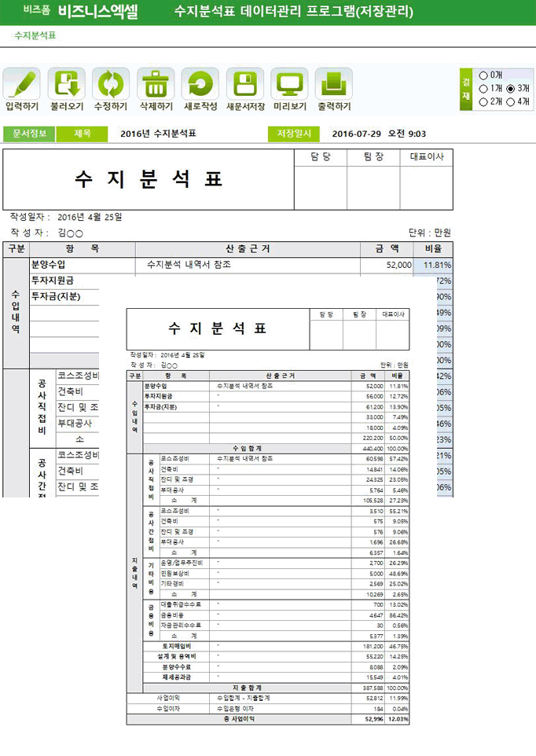Open the 불러오기 load icon
The image size is (536, 756).
click(67, 84)
